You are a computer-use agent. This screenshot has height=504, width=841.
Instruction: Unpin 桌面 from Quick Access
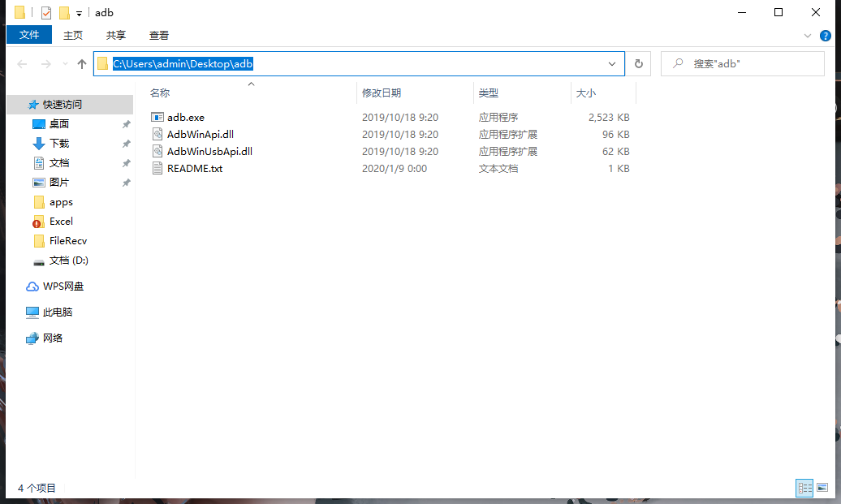(x=126, y=124)
